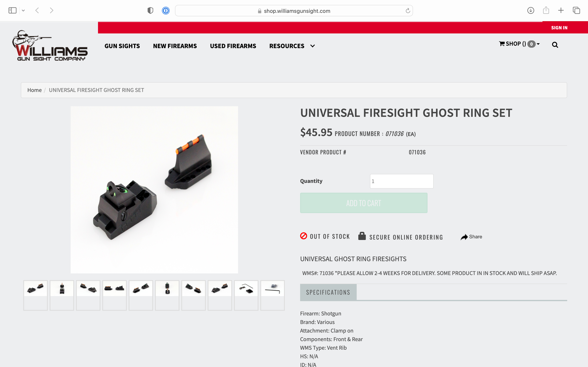Click the ADD TO CART button
This screenshot has height=367, width=588.
(364, 203)
